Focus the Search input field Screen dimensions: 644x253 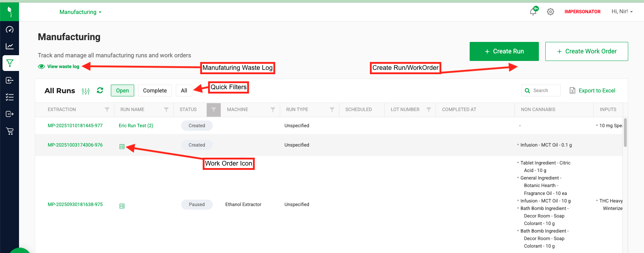pyautogui.click(x=541, y=91)
